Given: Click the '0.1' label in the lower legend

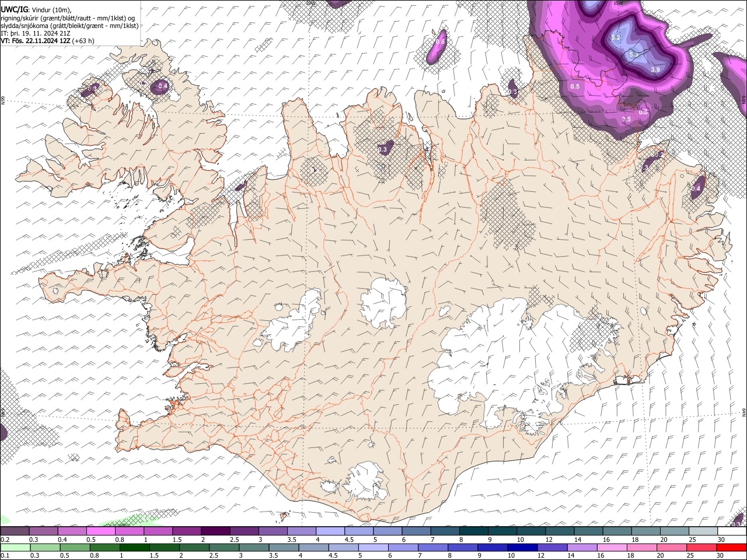Looking at the screenshot, I should coord(5,556).
